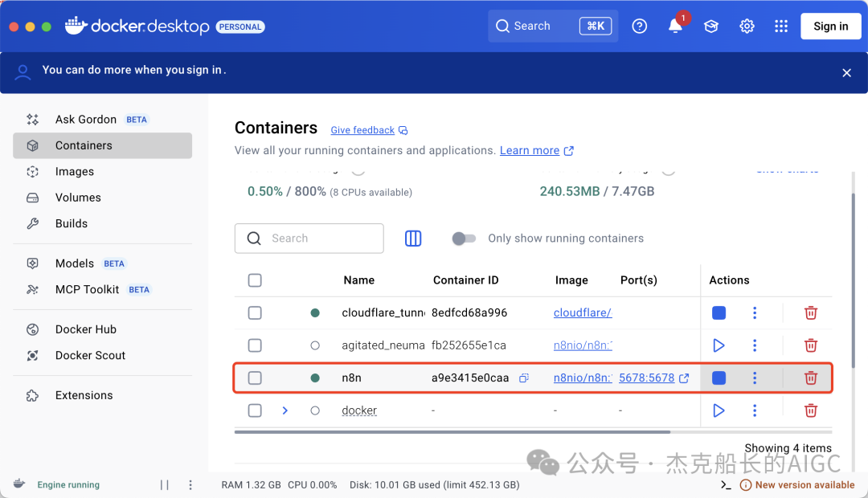Click New version available notice
The image size is (868, 498).
(x=798, y=485)
